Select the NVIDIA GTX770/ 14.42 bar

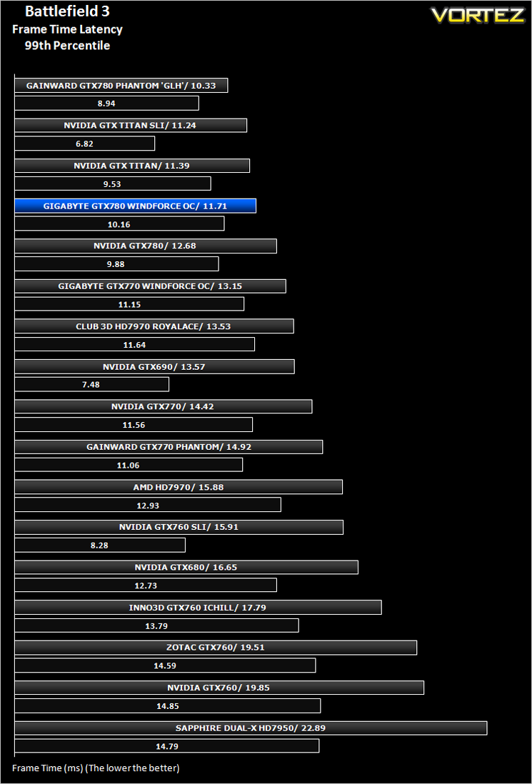pos(164,406)
